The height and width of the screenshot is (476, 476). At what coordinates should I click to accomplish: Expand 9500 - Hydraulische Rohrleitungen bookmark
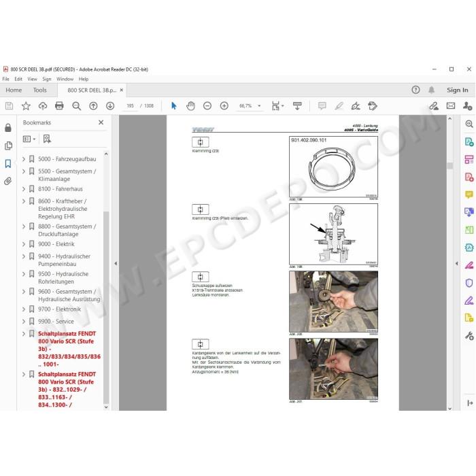pos(24,274)
